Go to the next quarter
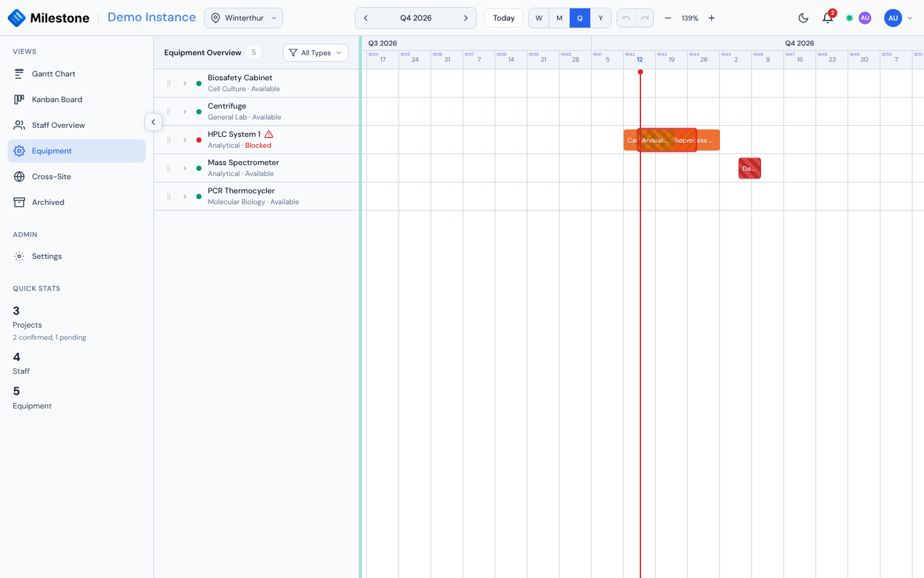Viewport: 924px width, 578px height. point(466,18)
